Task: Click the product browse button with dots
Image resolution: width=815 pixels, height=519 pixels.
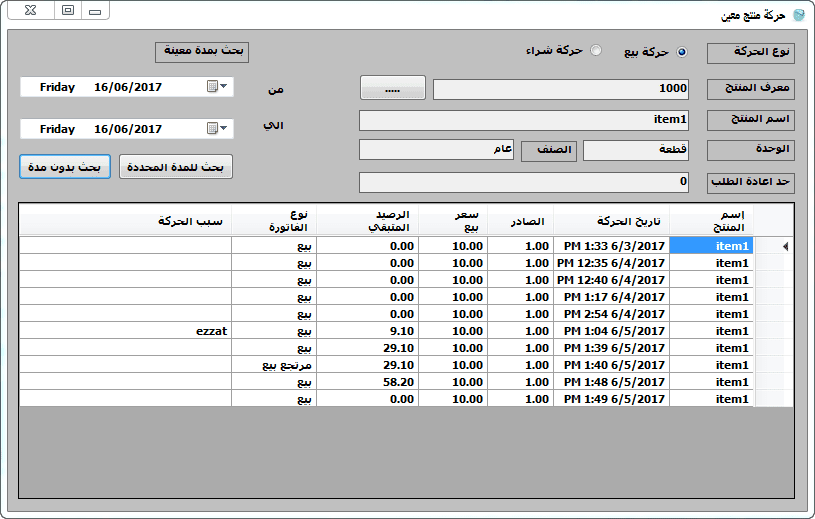Action: [392, 89]
